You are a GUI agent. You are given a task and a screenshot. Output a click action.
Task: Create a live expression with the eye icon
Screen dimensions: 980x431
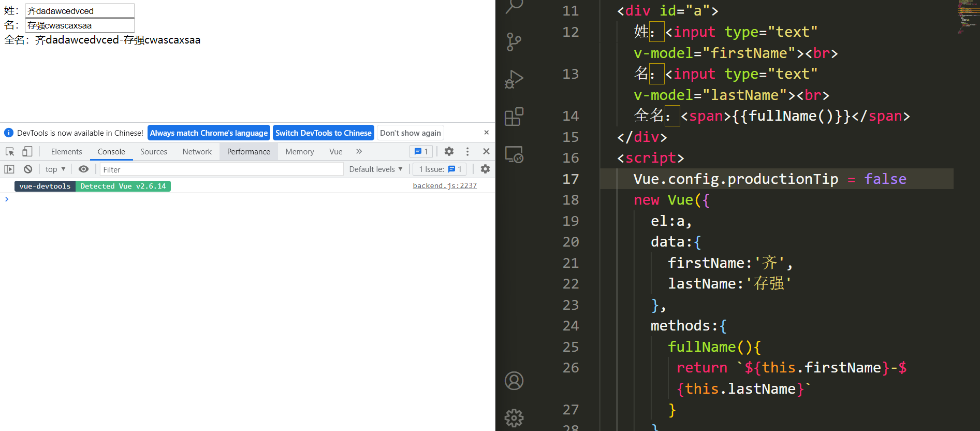tap(83, 169)
